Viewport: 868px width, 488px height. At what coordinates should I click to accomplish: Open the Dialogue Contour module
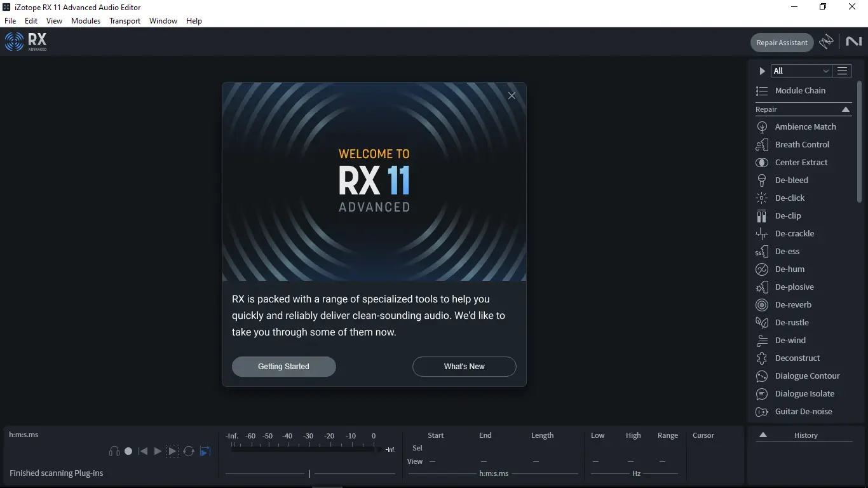click(803, 376)
